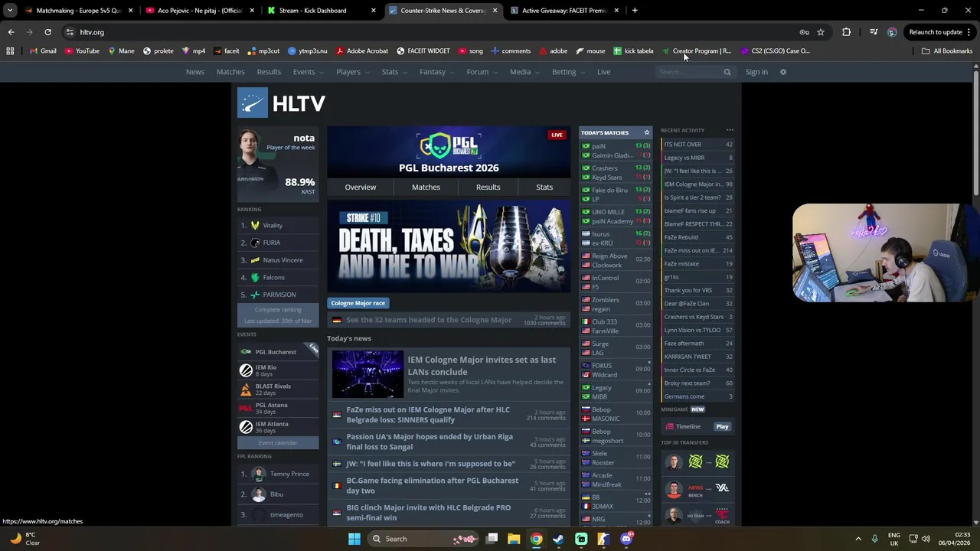
Task: Click the Cologne Major race button
Action: (x=358, y=303)
